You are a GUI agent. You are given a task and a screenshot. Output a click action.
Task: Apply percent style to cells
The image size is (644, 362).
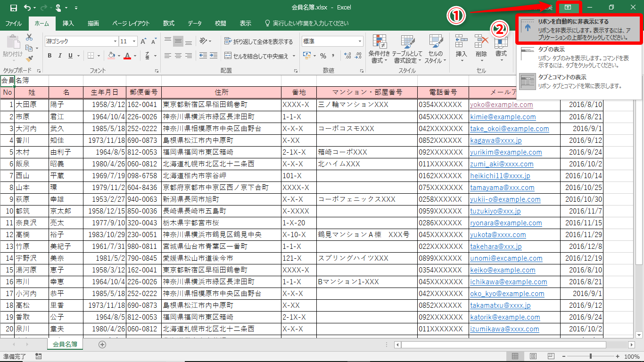[x=323, y=56]
